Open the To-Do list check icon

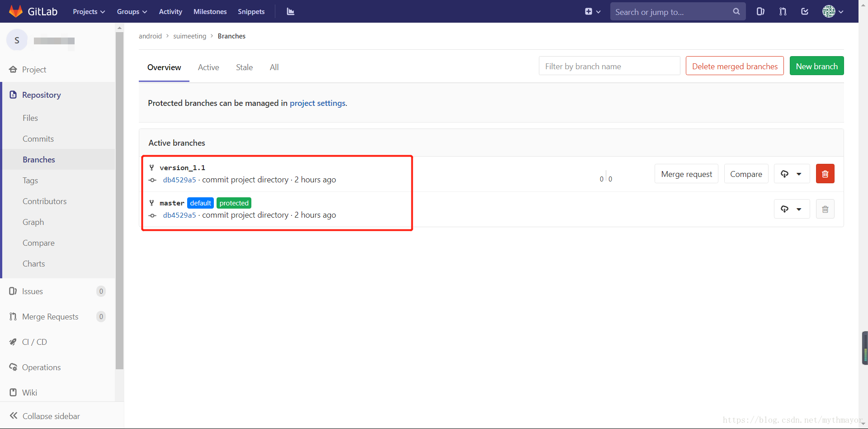point(805,12)
